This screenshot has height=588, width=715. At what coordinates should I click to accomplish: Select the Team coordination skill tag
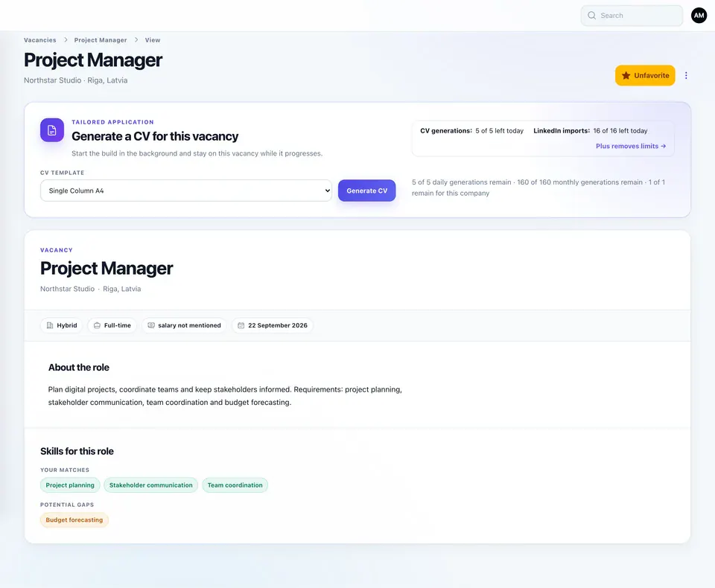point(235,485)
